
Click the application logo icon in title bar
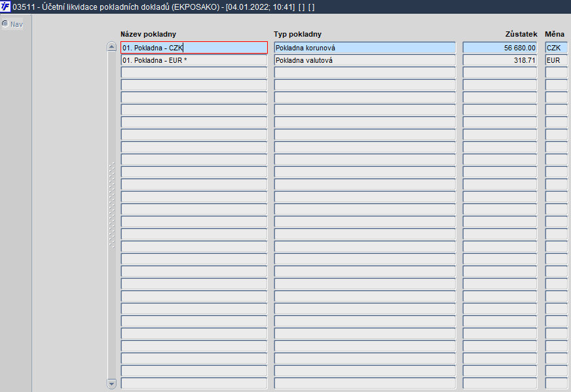tap(5, 7)
